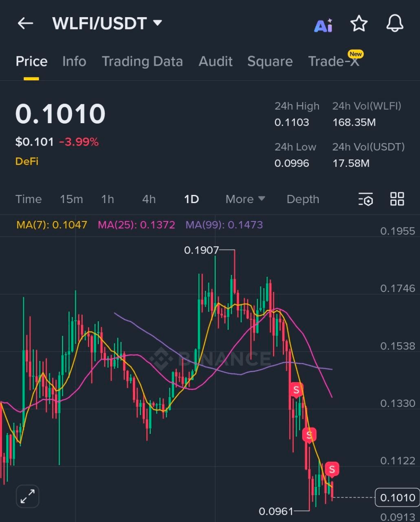Screen dimensions: 420x522
Task: Expand the More timeframes dropdown
Action: [x=245, y=199]
